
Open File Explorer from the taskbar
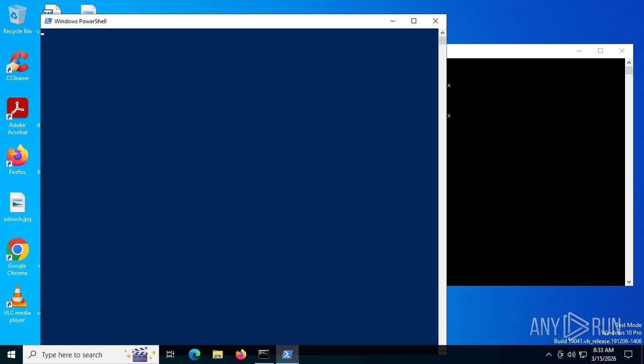coord(218,355)
